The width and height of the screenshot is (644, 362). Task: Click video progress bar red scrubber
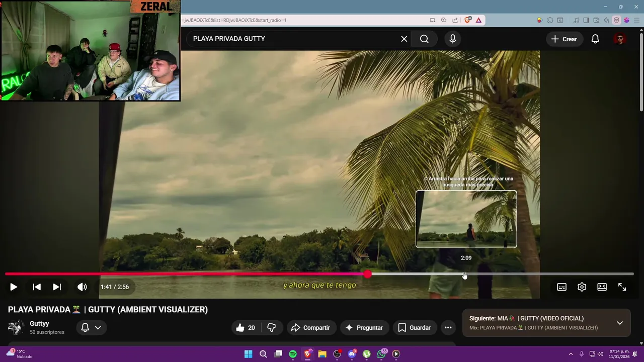click(x=368, y=274)
